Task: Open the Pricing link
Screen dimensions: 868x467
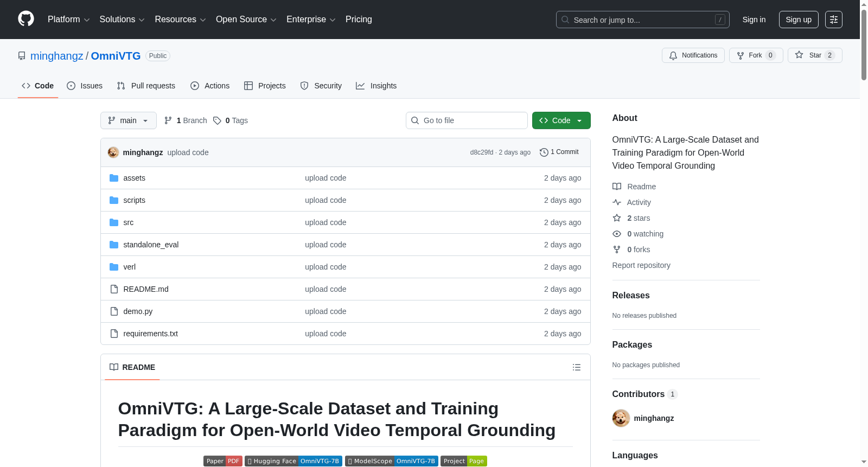Action: pos(359,20)
